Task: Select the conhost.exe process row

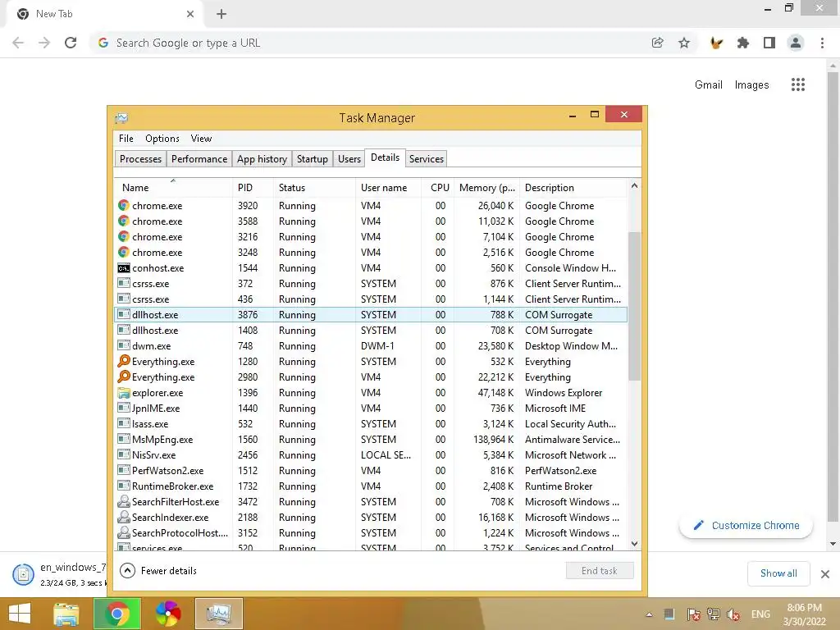Action: click(x=370, y=268)
